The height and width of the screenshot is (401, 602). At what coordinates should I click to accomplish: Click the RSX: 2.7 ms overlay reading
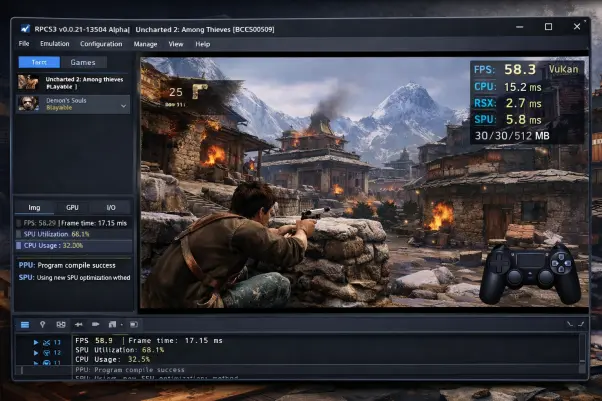coord(508,103)
